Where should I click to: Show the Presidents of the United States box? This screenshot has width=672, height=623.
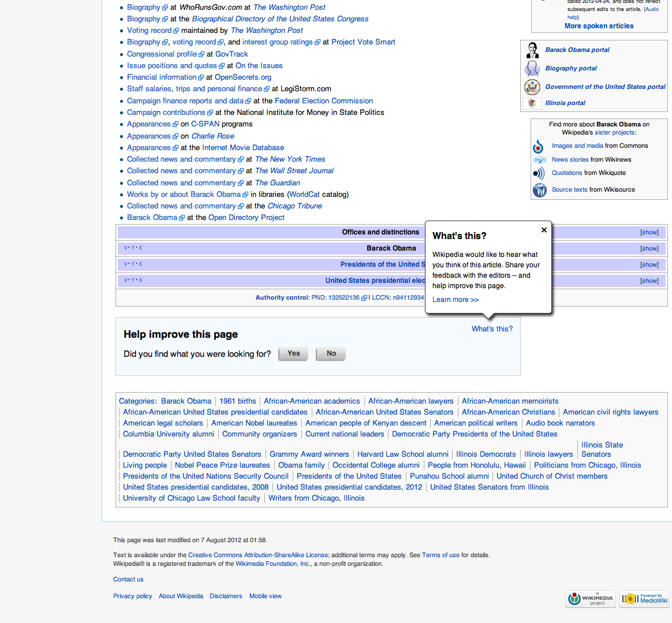tap(649, 265)
